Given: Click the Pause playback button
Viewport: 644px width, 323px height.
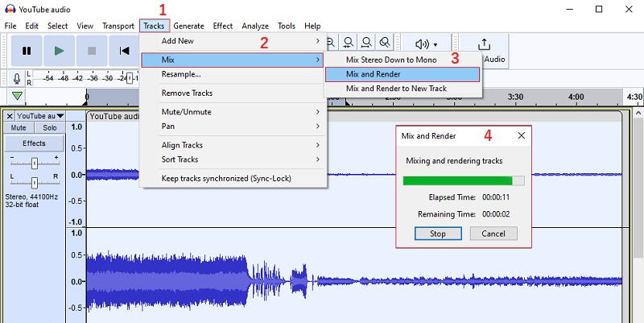Looking at the screenshot, I should 27,51.
